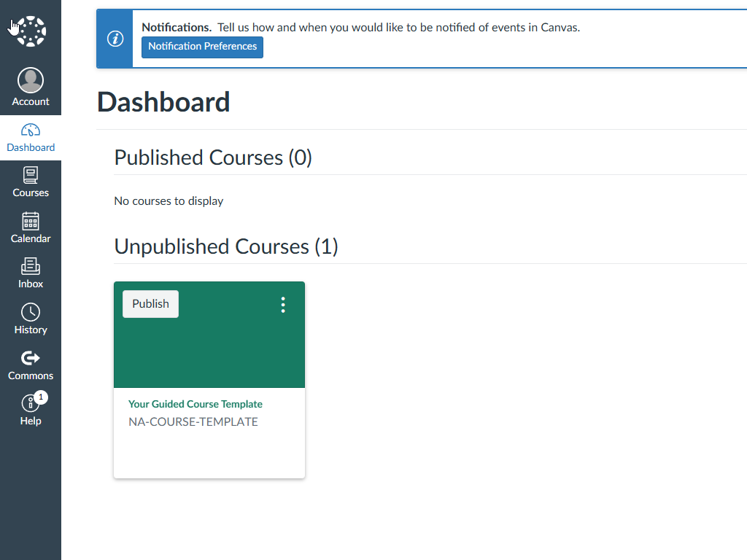Screen dimensions: 747x560
Task: Click the NA-COURSE-TEMPLATE course code
Action: [193, 421]
